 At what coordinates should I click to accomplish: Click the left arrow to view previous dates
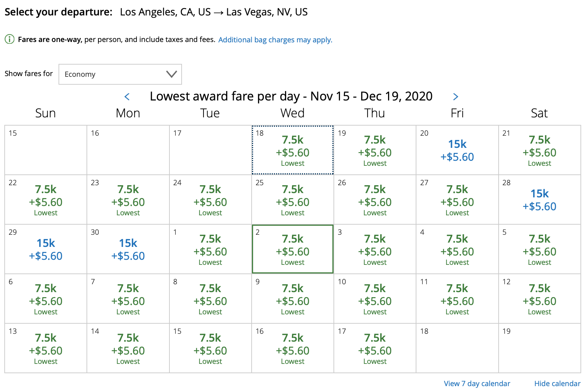pyautogui.click(x=127, y=97)
